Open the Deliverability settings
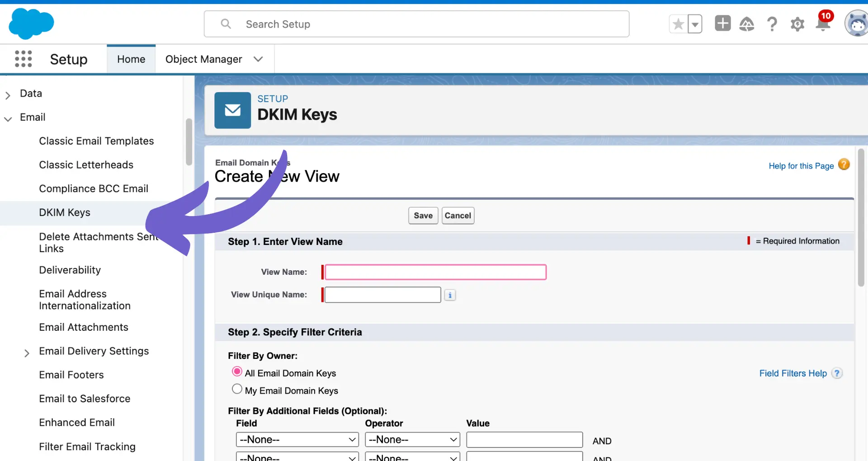 70,270
